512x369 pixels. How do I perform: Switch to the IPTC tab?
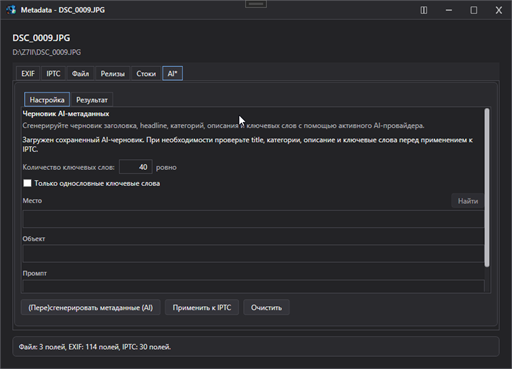pyautogui.click(x=53, y=74)
